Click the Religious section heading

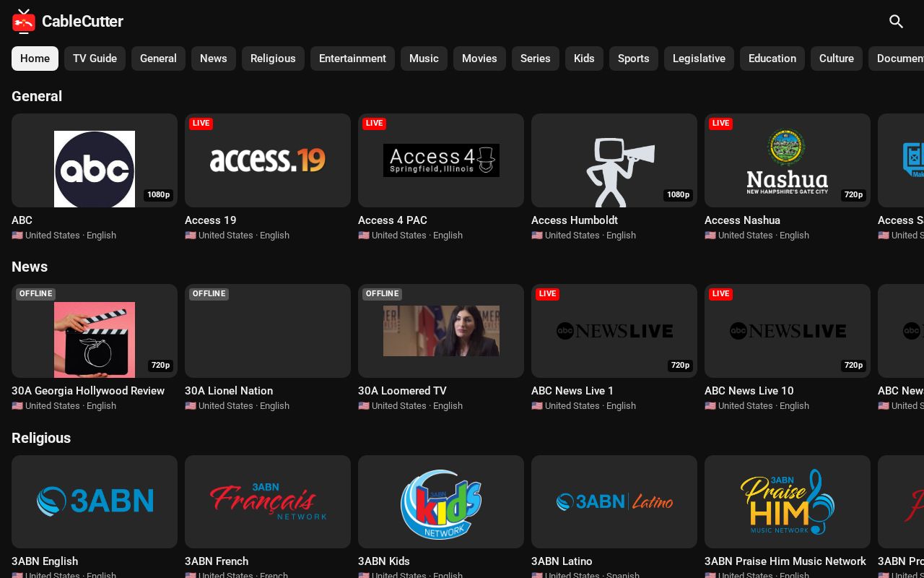(x=41, y=438)
